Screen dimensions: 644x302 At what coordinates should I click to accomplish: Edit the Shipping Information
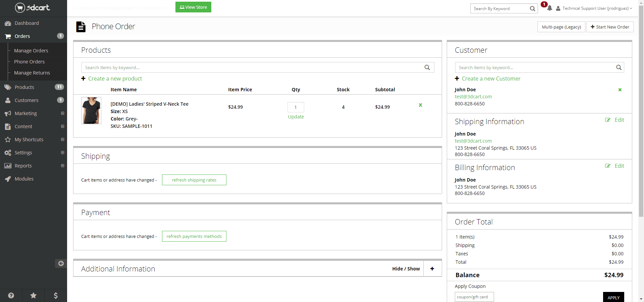click(x=615, y=120)
